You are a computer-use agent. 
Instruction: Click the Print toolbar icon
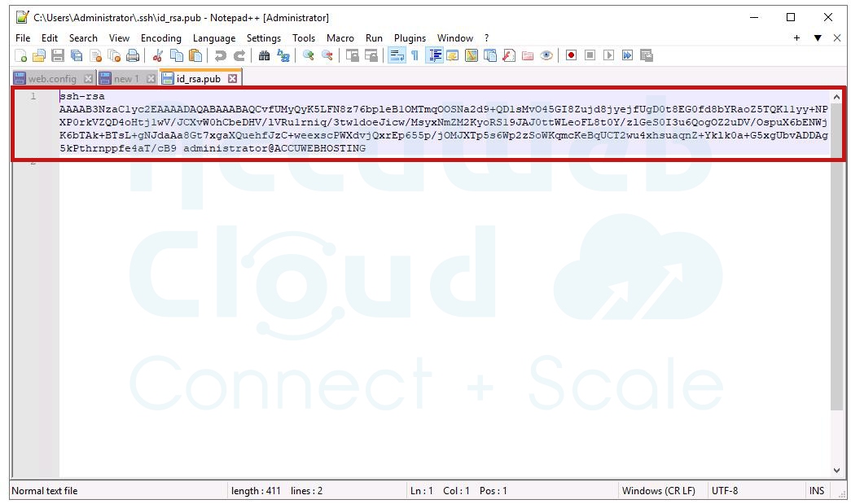(133, 55)
